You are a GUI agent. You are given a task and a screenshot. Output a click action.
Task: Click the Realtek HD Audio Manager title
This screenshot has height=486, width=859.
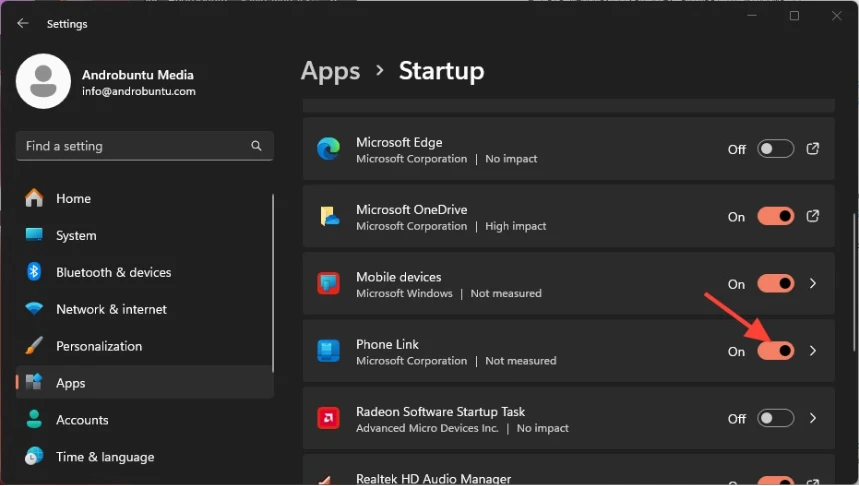pos(433,478)
